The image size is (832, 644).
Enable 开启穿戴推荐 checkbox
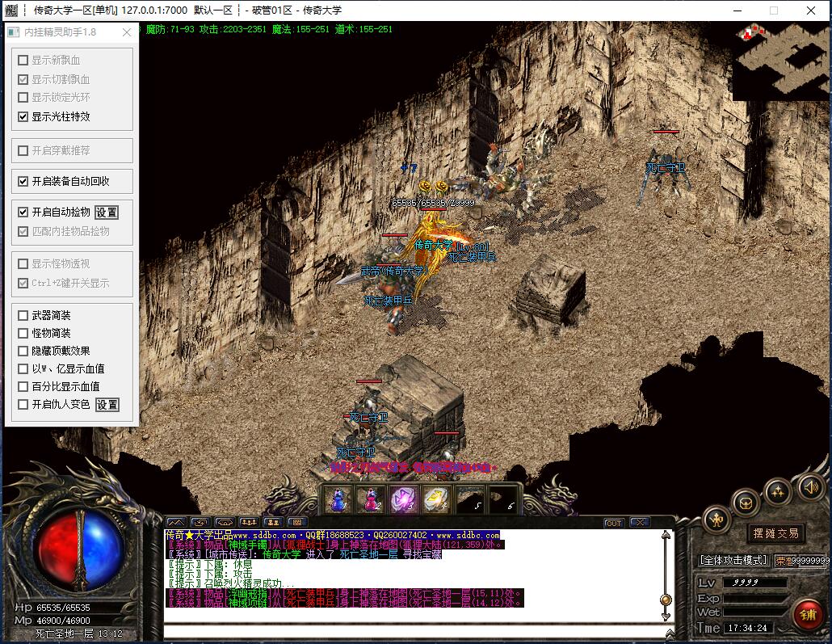click(23, 151)
